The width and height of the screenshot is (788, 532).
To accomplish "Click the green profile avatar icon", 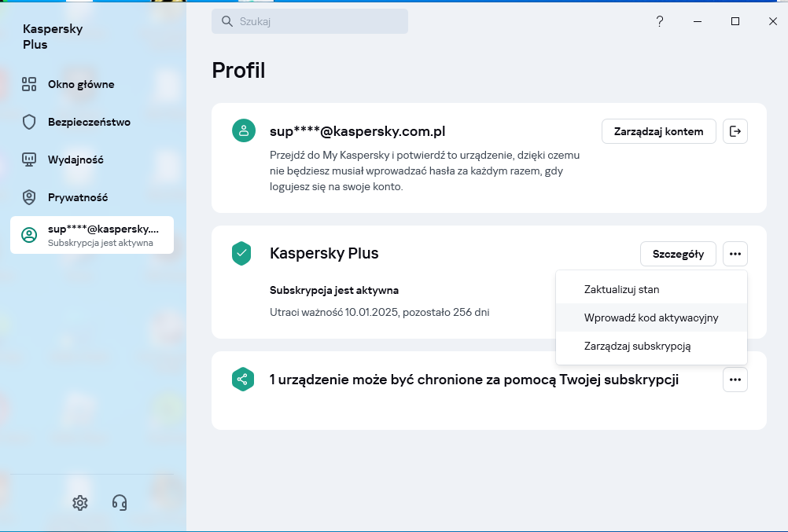I will click(243, 131).
